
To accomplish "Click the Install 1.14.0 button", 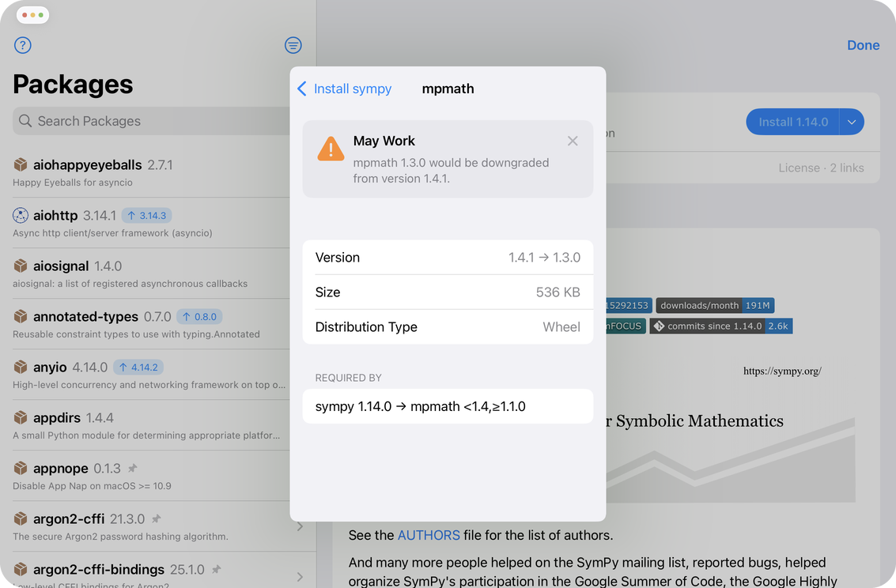I will click(792, 122).
